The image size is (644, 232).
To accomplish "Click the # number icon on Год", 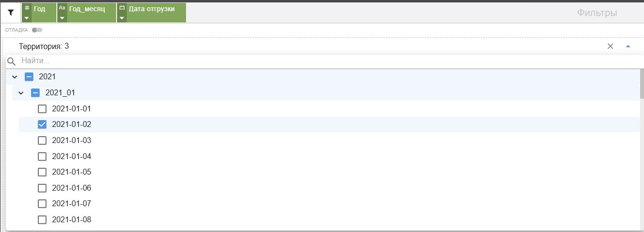I will point(27,8).
